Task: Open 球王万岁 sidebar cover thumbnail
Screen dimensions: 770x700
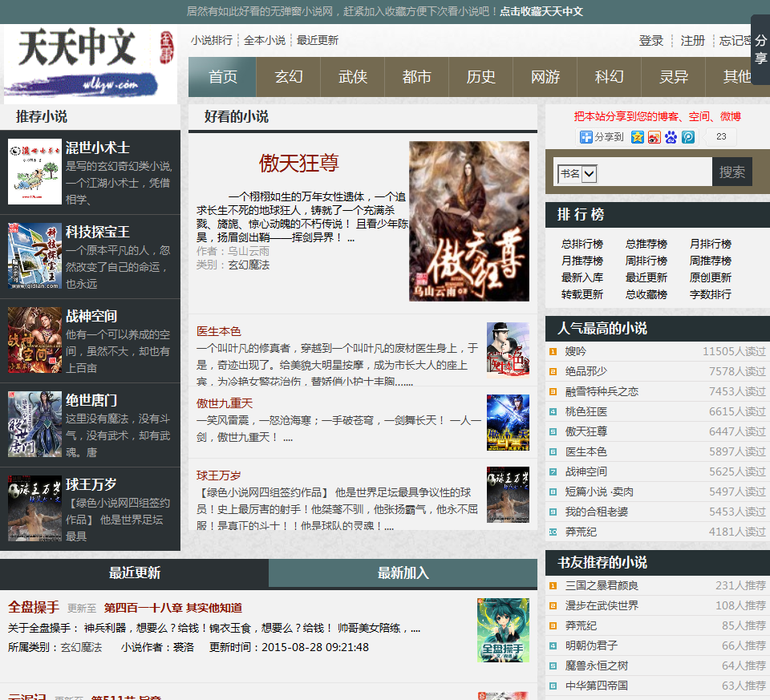Action: coord(34,508)
